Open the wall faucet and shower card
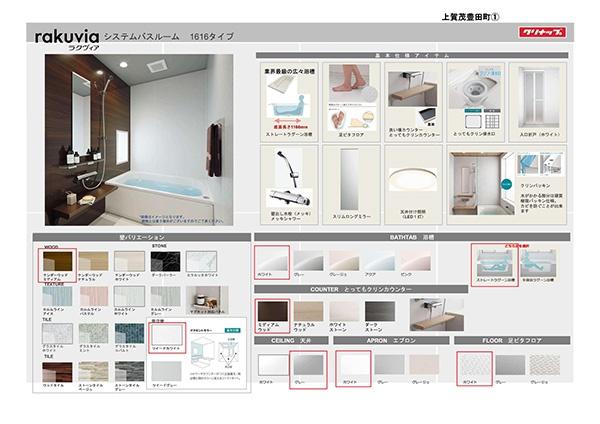The image size is (600, 424). pos(289,184)
